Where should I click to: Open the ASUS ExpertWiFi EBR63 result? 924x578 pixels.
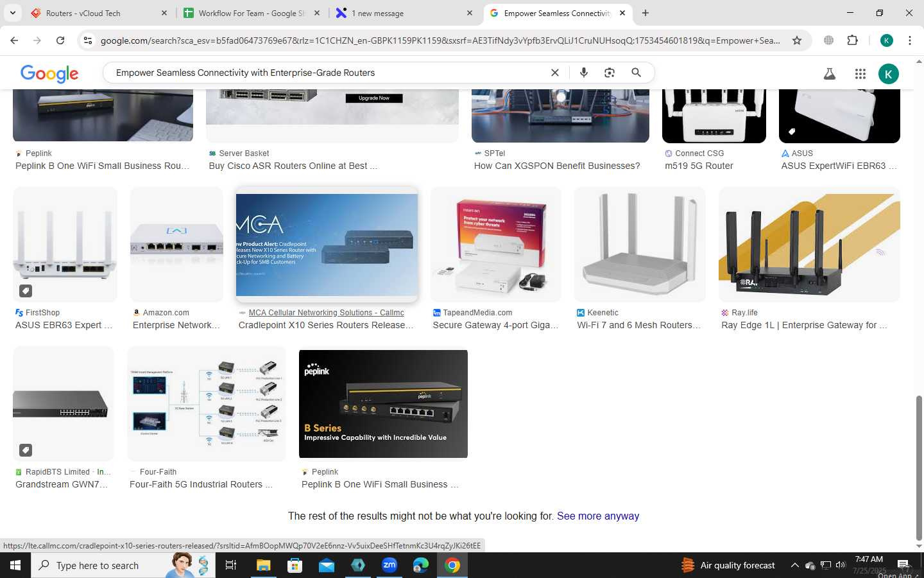(x=839, y=166)
